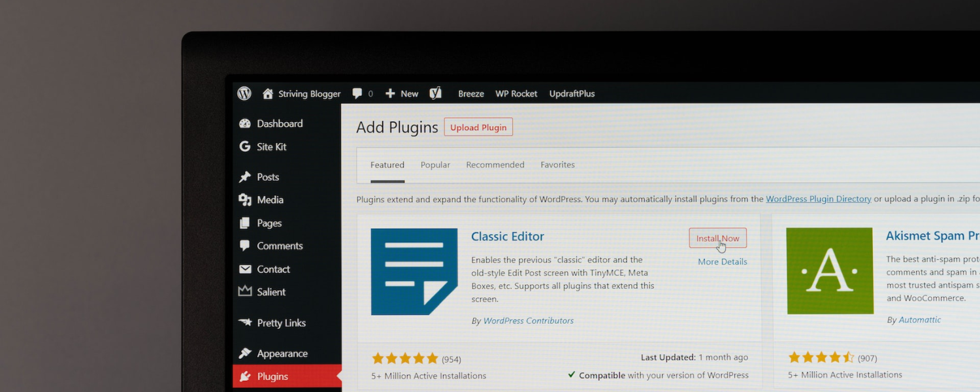Open Breeze in the admin bar
Viewport: 980px width, 392px height.
[x=471, y=93]
